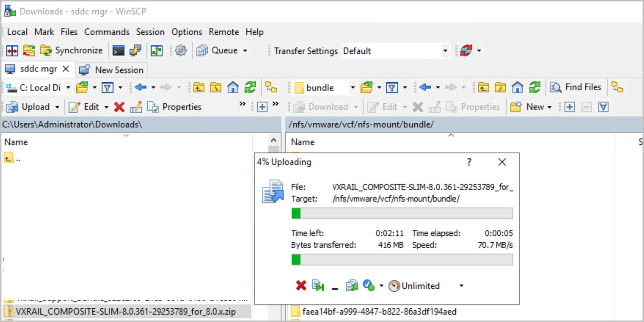This screenshot has height=322, width=644.
Task: Refresh the local panel
Action: point(250,88)
